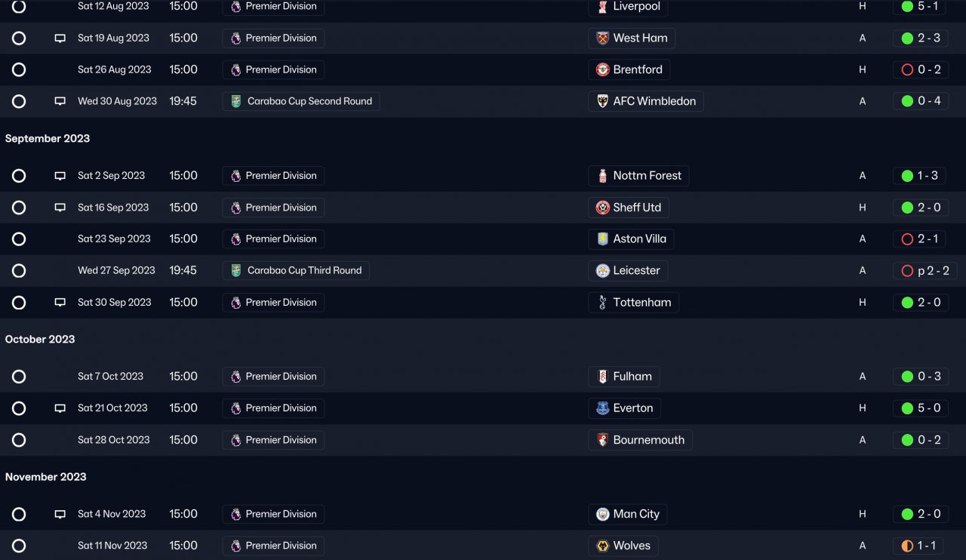Open the AFC Wimbledon team link
Image resolution: width=966 pixels, height=560 pixels.
[x=654, y=101]
